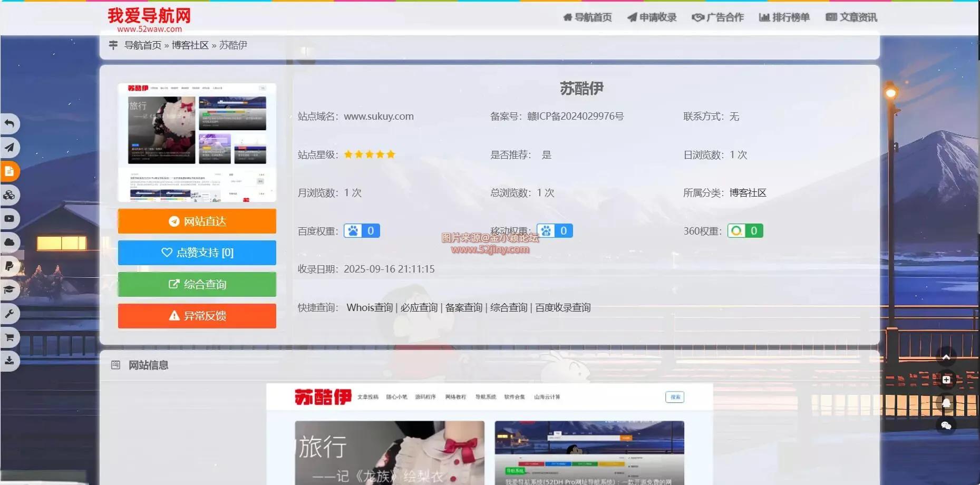Screen dimensions: 980x485
Task: Select the paper plane icon in the sidebar
Action: point(9,148)
